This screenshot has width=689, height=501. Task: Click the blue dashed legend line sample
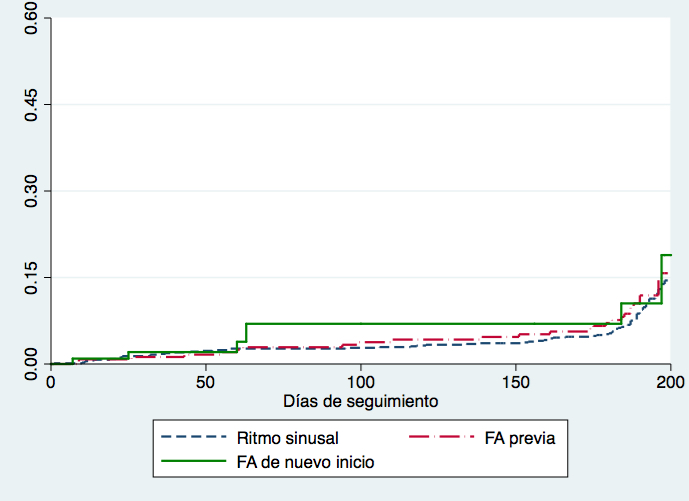point(193,437)
